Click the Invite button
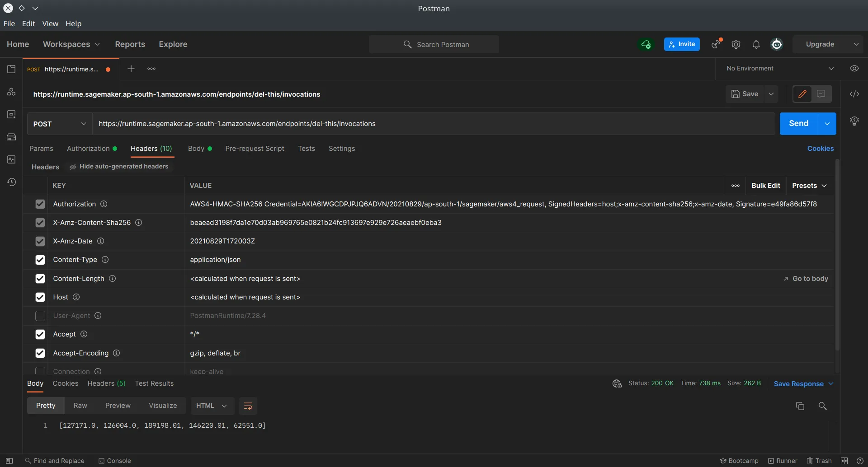 click(x=682, y=44)
